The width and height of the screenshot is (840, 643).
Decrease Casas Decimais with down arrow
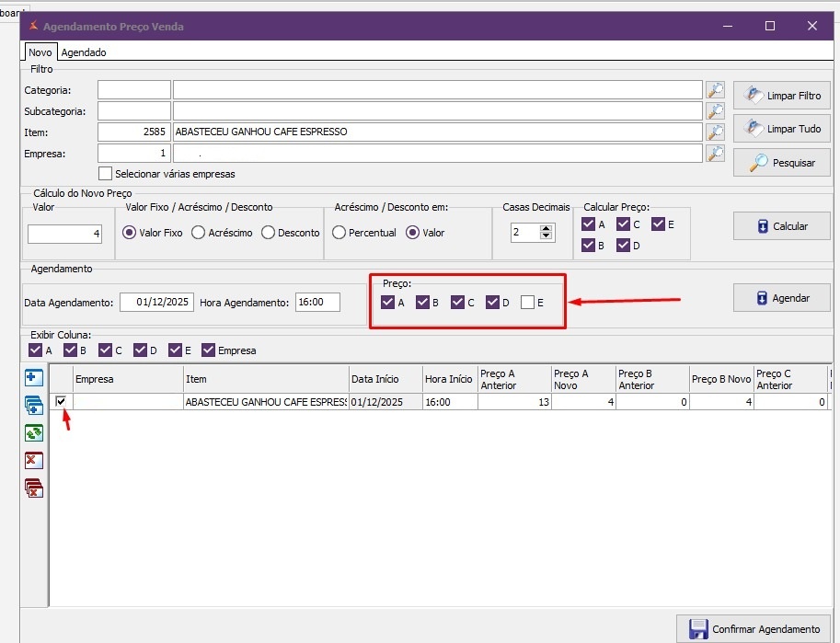(x=546, y=235)
